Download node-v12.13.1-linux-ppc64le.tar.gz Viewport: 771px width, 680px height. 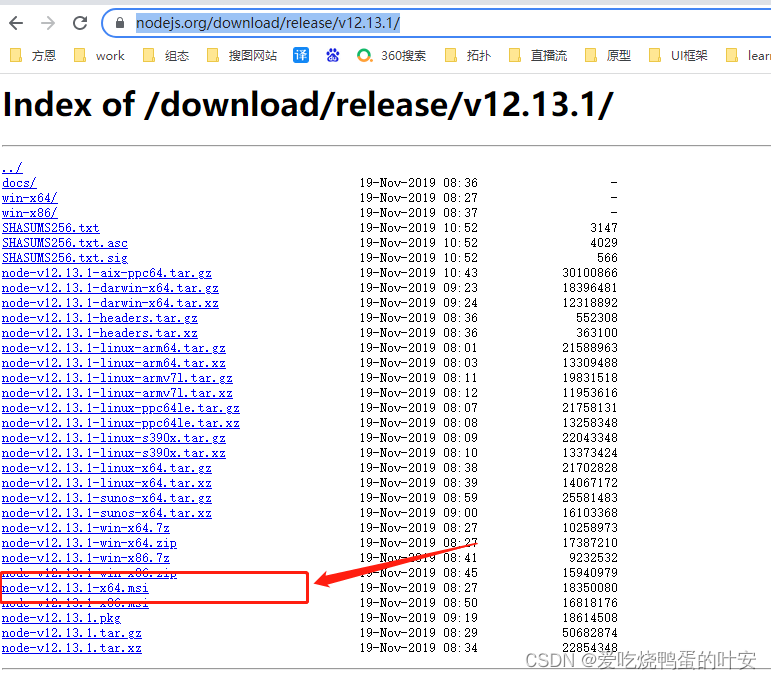point(120,408)
